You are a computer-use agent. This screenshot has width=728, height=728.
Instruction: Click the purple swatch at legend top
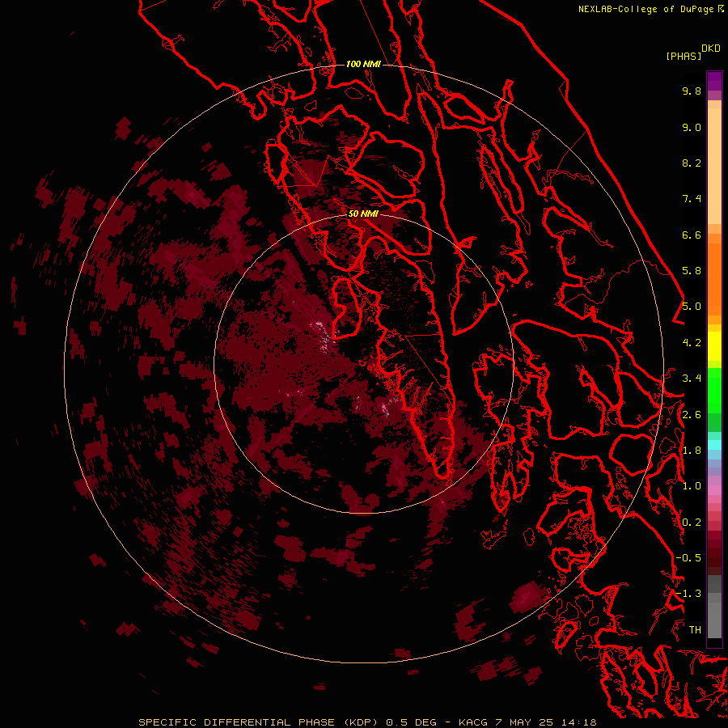tap(714, 81)
